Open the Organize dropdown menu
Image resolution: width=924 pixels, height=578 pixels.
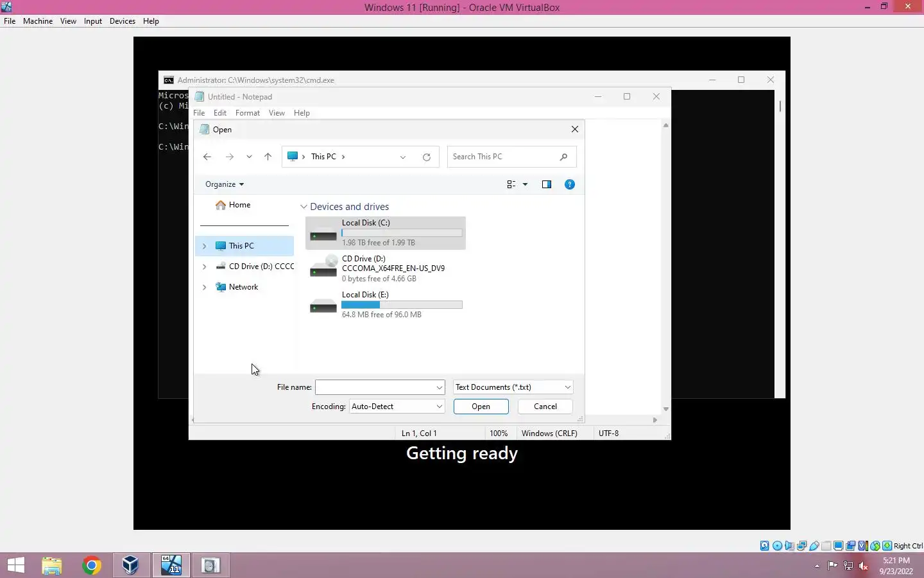[225, 184]
